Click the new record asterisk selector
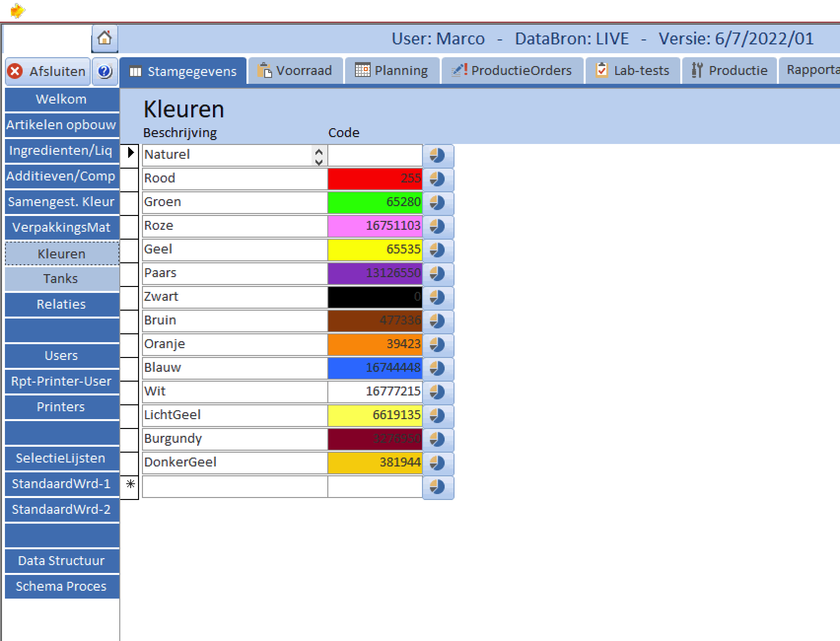840x641 pixels. 130,485
